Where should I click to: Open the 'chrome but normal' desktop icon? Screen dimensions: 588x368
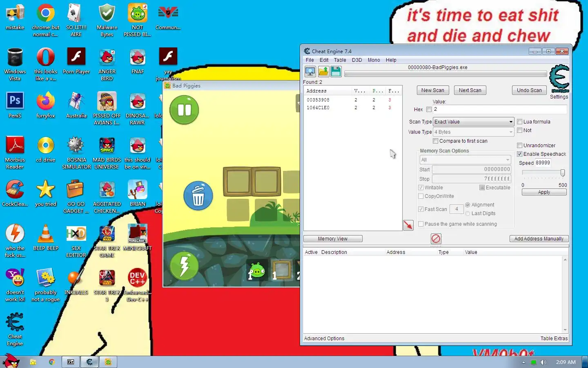tap(46, 20)
